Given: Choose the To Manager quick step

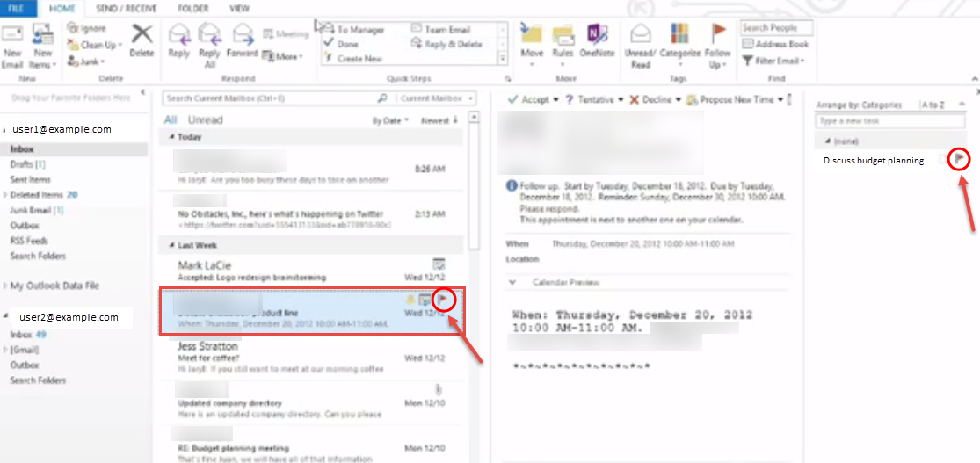Looking at the screenshot, I should [353, 29].
